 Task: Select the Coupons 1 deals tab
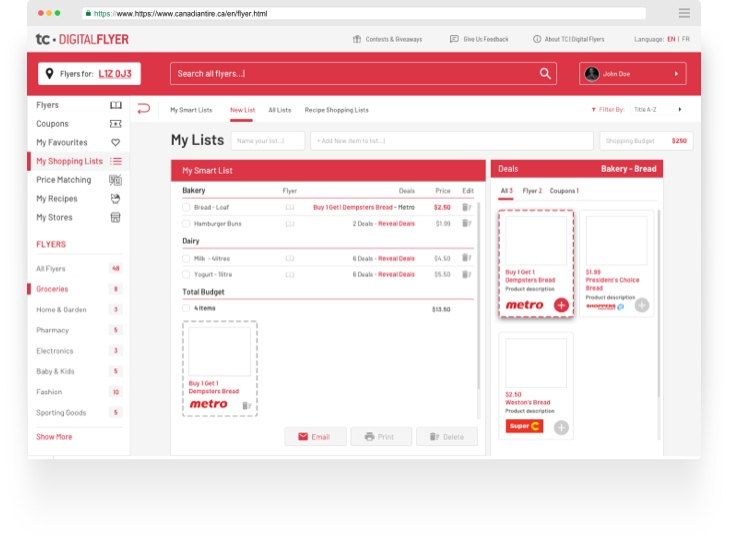(x=564, y=191)
